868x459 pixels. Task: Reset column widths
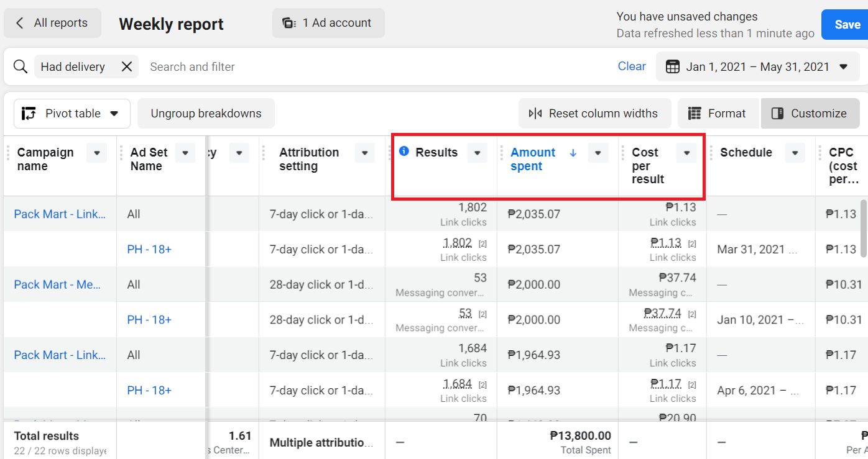[x=594, y=114]
